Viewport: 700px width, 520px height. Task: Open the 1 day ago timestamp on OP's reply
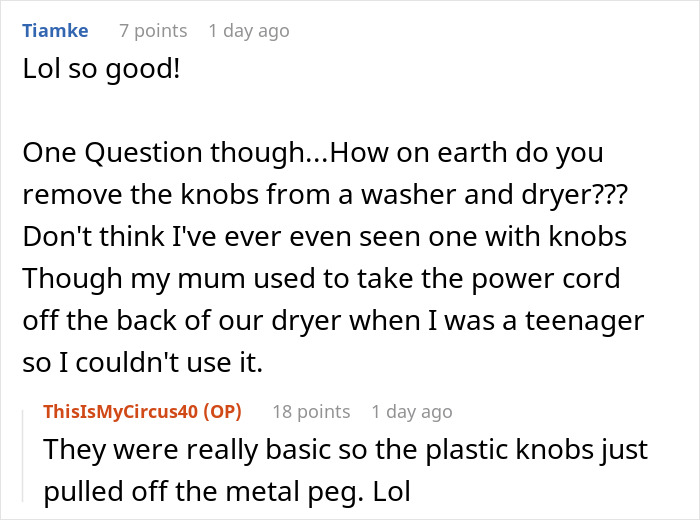coord(412,412)
